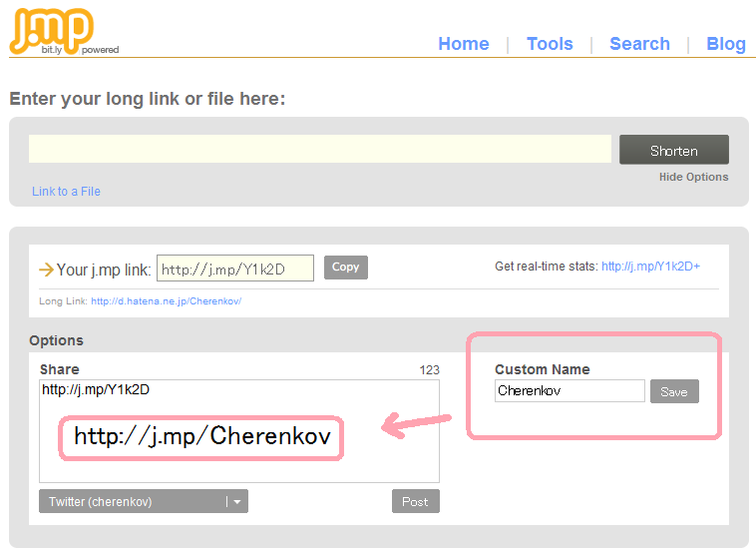Click the "Your j.mp link:" label
This screenshot has height=552, width=756.
[x=104, y=270]
